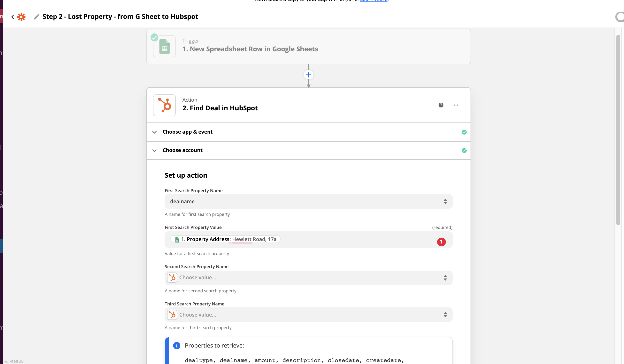Open step 1 New Spreadsheet Row in Google Sheets
Viewport: 624px width, 364px height.
tap(308, 46)
